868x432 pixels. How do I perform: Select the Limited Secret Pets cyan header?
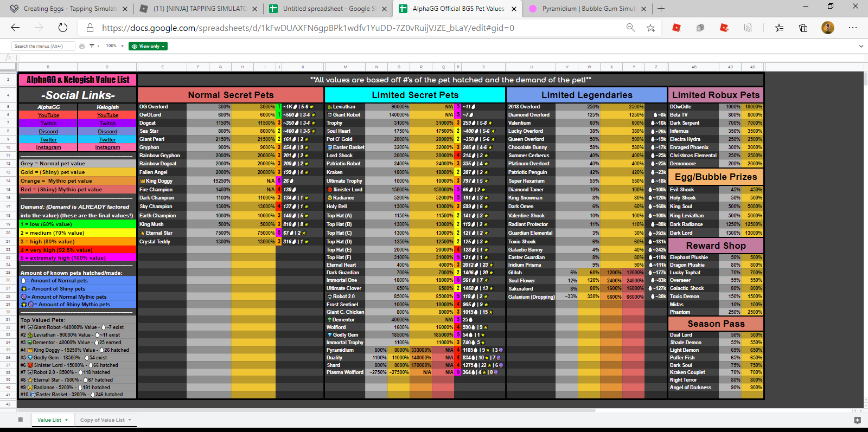click(415, 95)
